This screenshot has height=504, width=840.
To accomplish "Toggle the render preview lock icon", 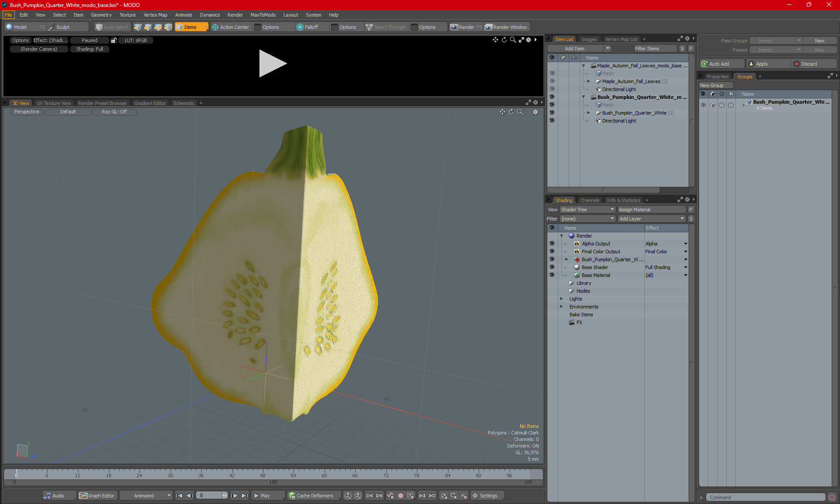I will click(x=114, y=40).
